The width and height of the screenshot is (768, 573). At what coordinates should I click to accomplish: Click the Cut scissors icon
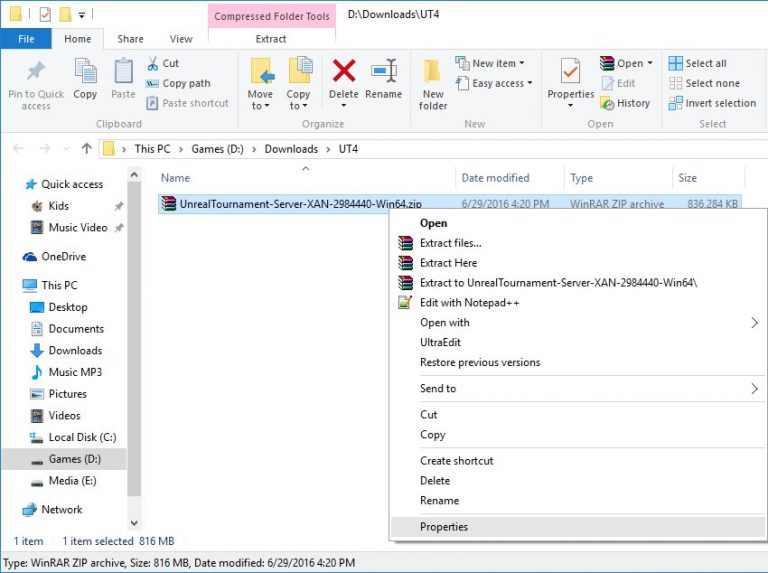pyautogui.click(x=153, y=63)
